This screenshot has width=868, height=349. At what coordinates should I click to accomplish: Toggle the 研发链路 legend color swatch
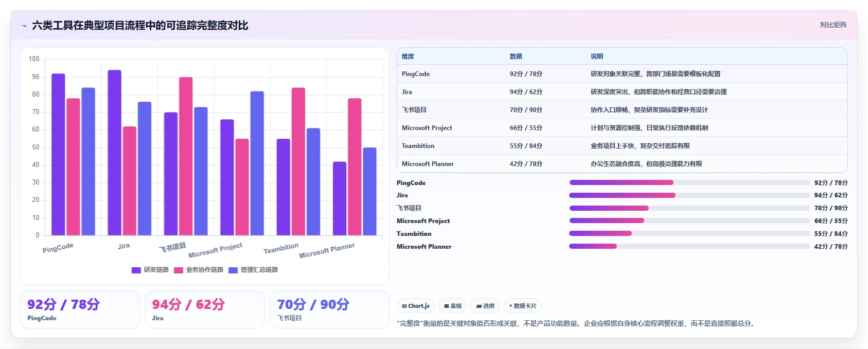pos(136,270)
